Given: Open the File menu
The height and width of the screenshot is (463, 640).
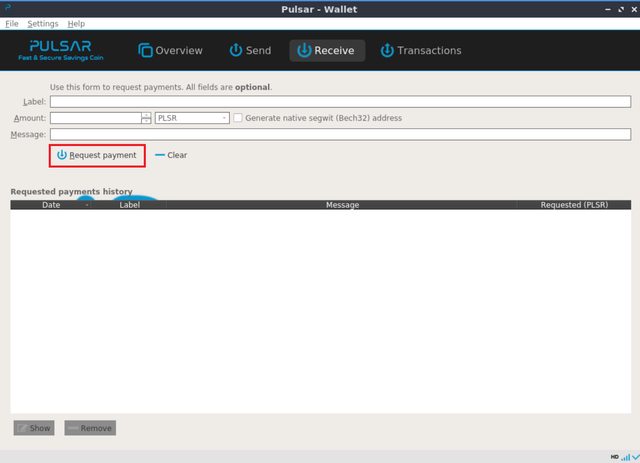Looking at the screenshot, I should click(x=12, y=24).
